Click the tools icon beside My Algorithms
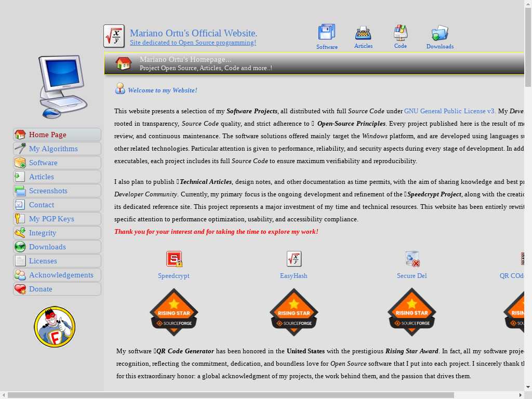Screen dimensions: 532x399 (20, 149)
